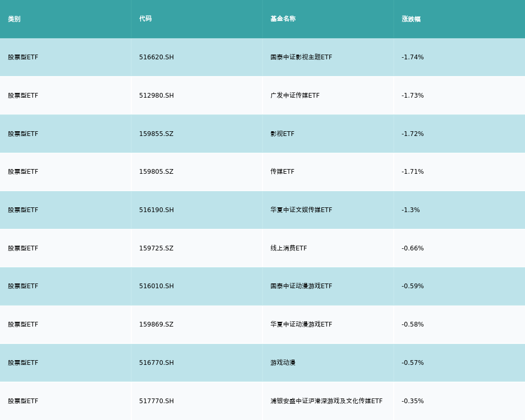
Task: Click 股票型ETF in the 516770.SH row
Action: click(23, 363)
